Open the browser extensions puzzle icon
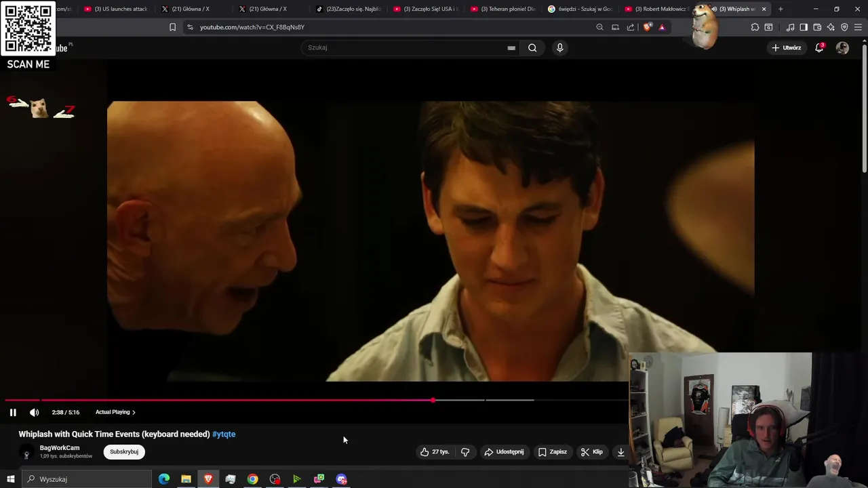Viewport: 868px width, 488px height. [x=755, y=27]
